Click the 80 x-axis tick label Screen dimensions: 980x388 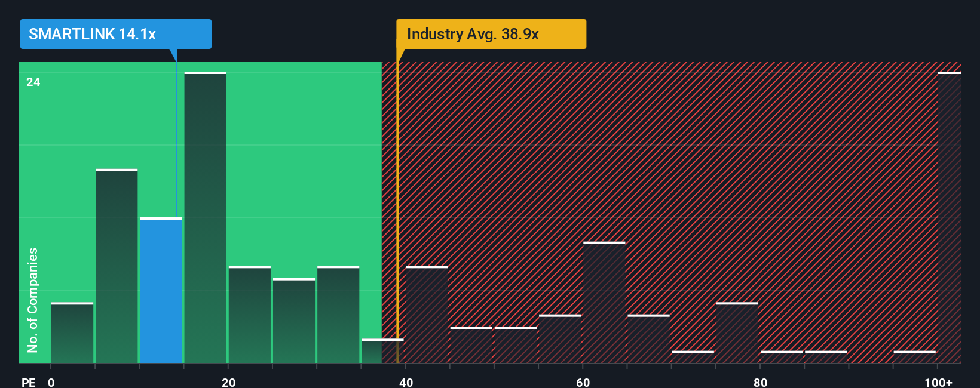760,382
